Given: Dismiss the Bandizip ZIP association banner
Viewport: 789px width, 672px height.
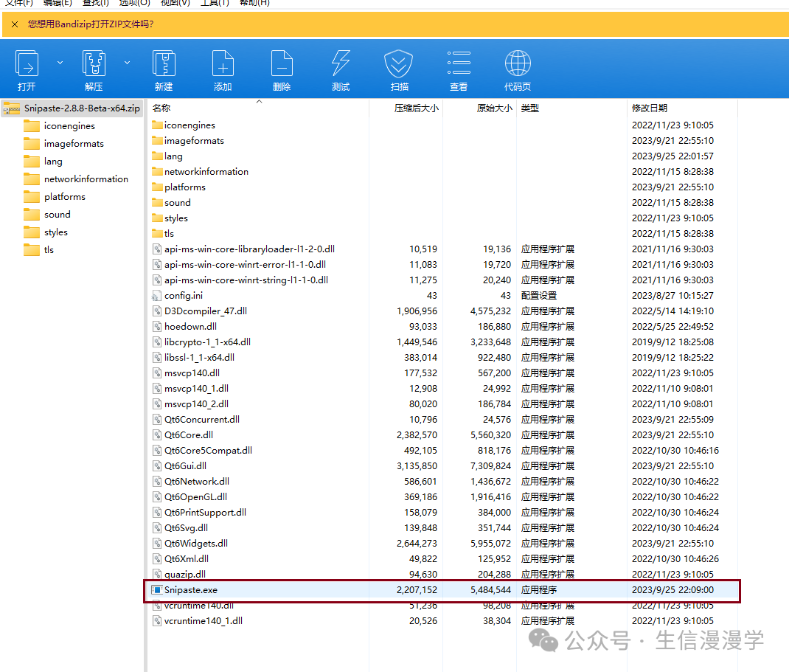Looking at the screenshot, I should tap(15, 24).
